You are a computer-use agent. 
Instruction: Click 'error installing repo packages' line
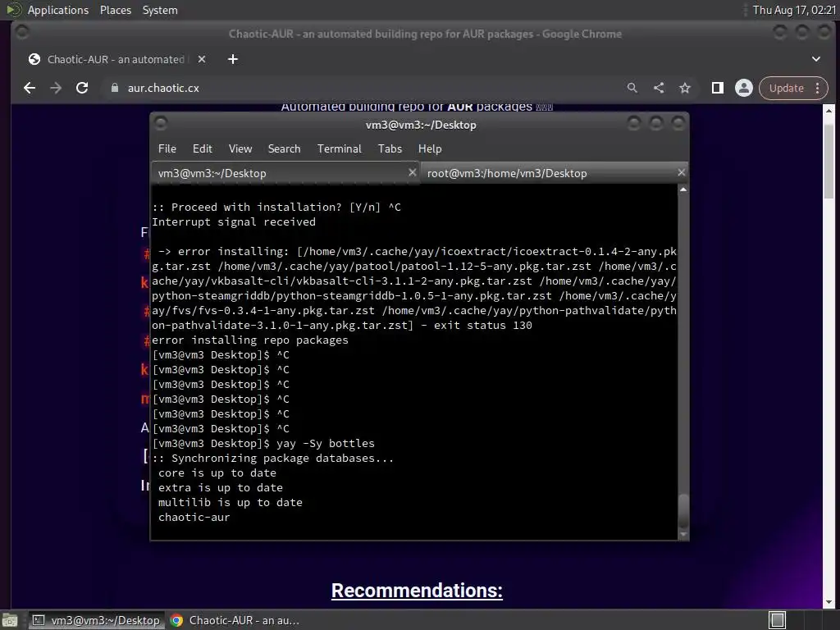tap(250, 340)
